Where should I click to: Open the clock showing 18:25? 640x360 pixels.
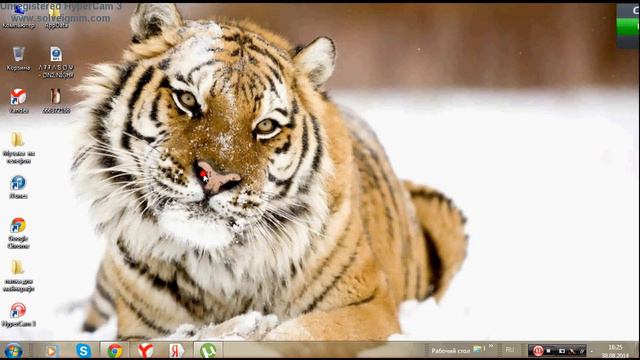point(615,351)
